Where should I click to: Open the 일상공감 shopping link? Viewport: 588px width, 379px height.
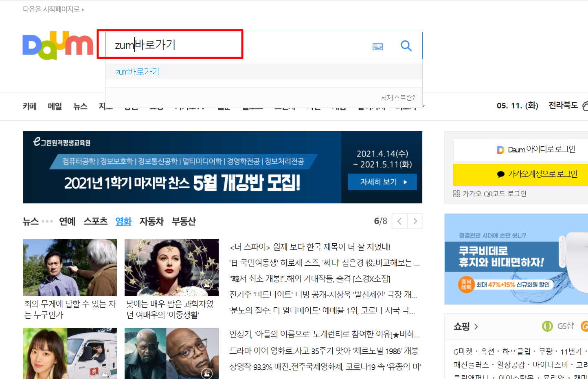point(511,365)
